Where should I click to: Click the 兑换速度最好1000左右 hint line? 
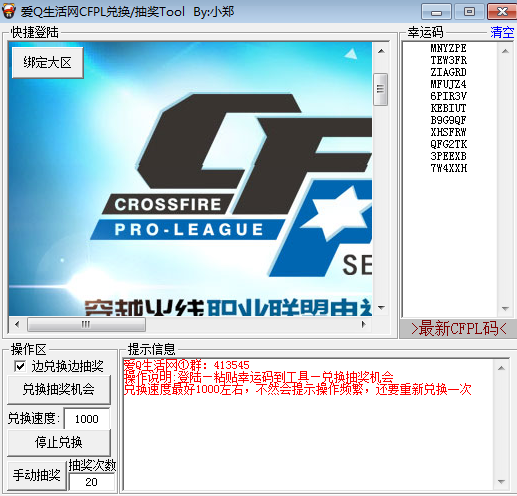[x=297, y=389]
